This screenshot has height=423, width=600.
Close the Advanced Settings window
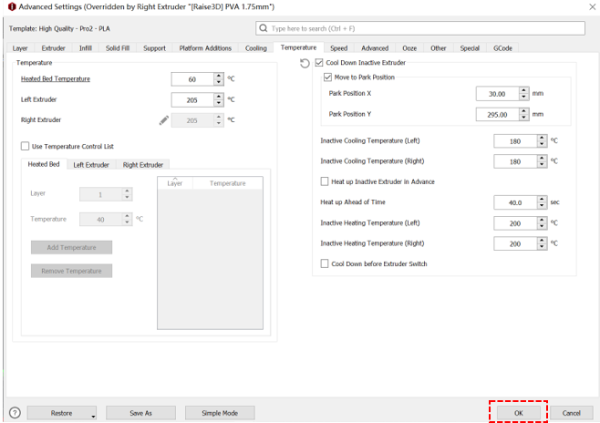pyautogui.click(x=587, y=8)
